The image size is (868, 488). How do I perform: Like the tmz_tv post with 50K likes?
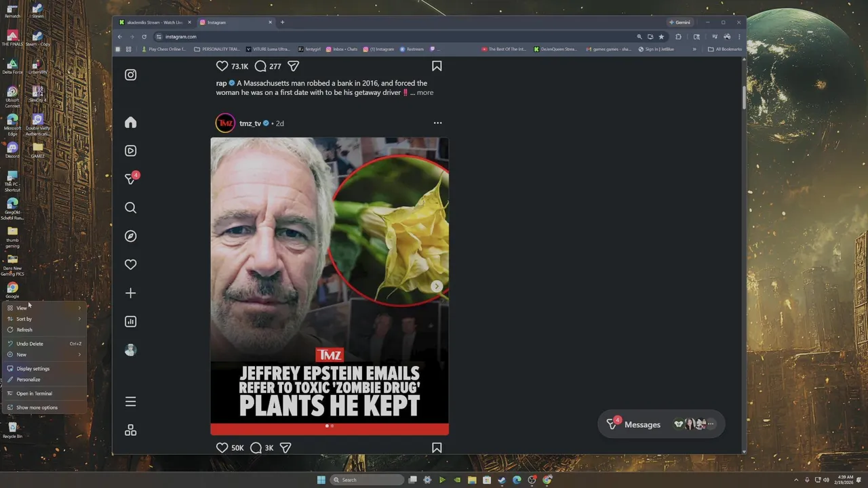tap(222, 448)
